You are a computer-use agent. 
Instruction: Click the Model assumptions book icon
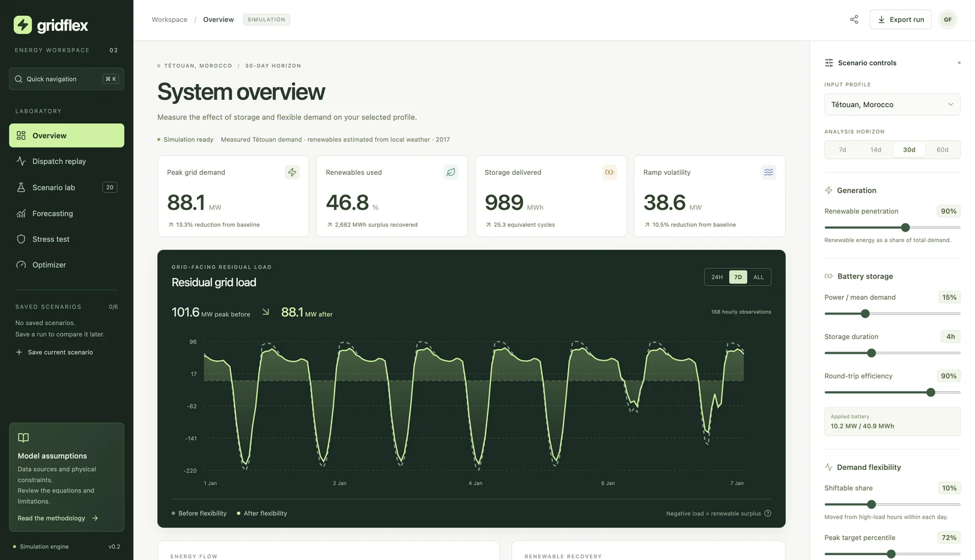(x=23, y=438)
